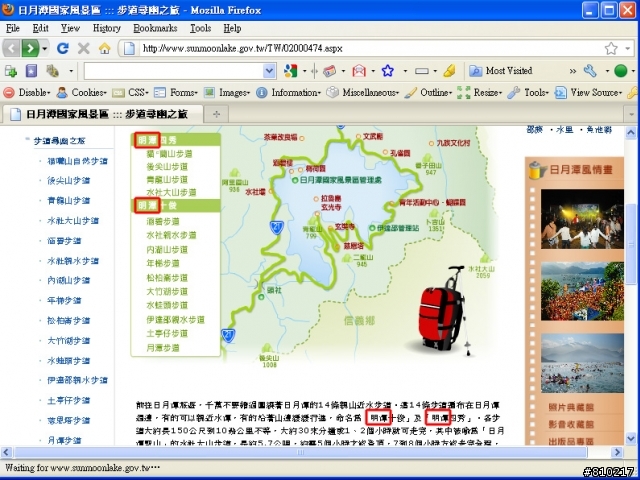Click the 文武廟 label on the map
This screenshot has height=480, width=640.
[x=373, y=136]
